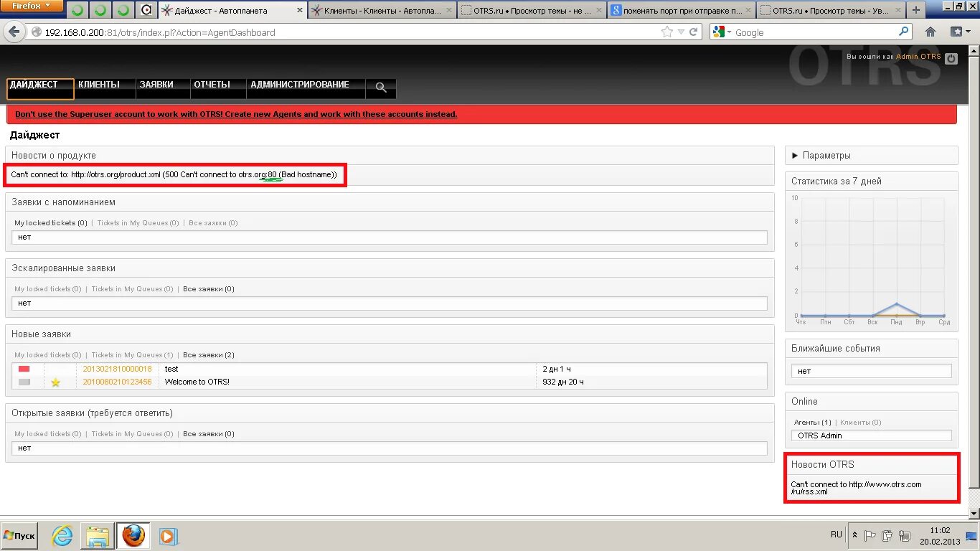Open the Action Center flag tray icon
980x551 pixels.
(870, 535)
